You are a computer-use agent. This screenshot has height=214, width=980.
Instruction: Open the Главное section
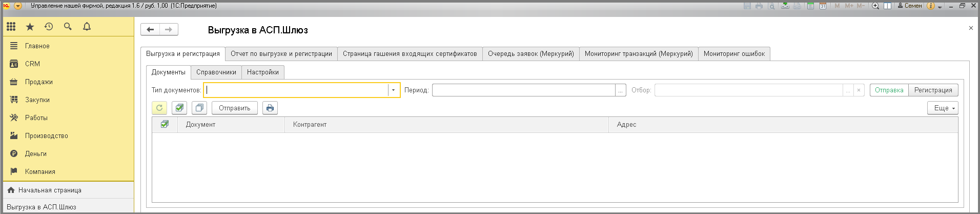68,46
